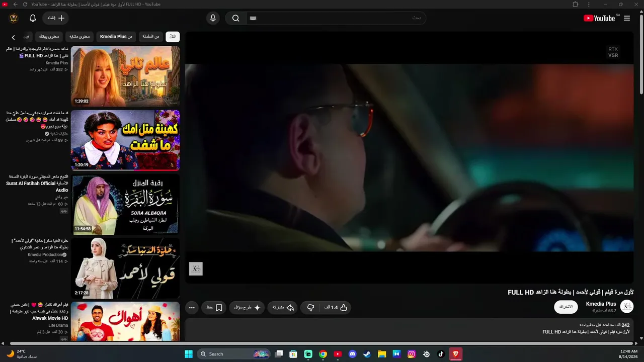This screenshot has width=644, height=362.
Task: Click the search magnifier button
Action: pyautogui.click(x=235, y=18)
